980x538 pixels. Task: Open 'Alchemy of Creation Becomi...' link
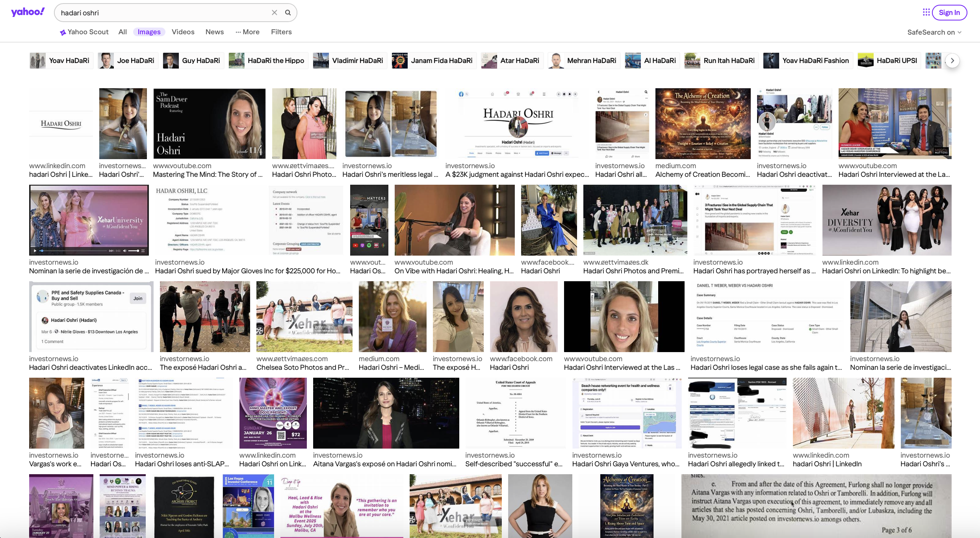[703, 174]
